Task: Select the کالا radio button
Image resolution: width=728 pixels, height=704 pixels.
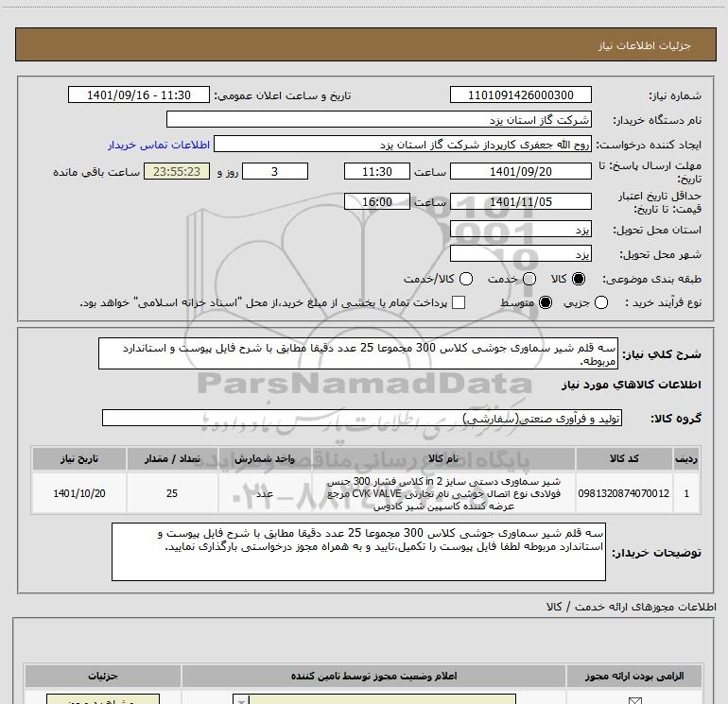Action: point(579,279)
